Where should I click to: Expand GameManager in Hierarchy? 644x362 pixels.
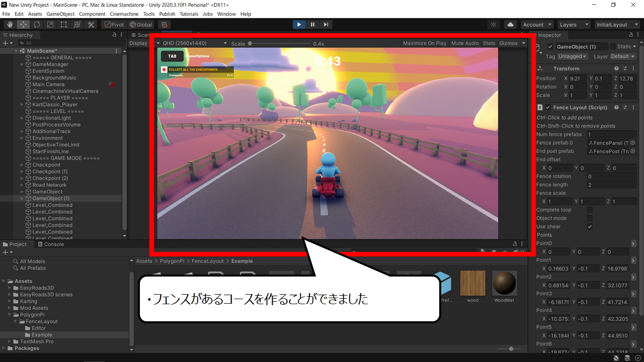click(22, 64)
